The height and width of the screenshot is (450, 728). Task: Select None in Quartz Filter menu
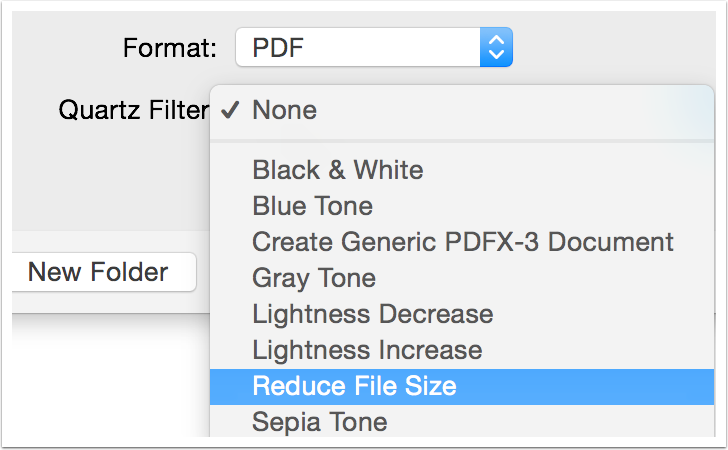[x=284, y=110]
